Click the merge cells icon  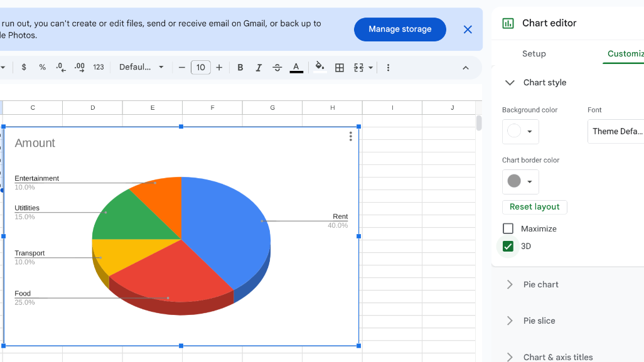click(x=359, y=68)
